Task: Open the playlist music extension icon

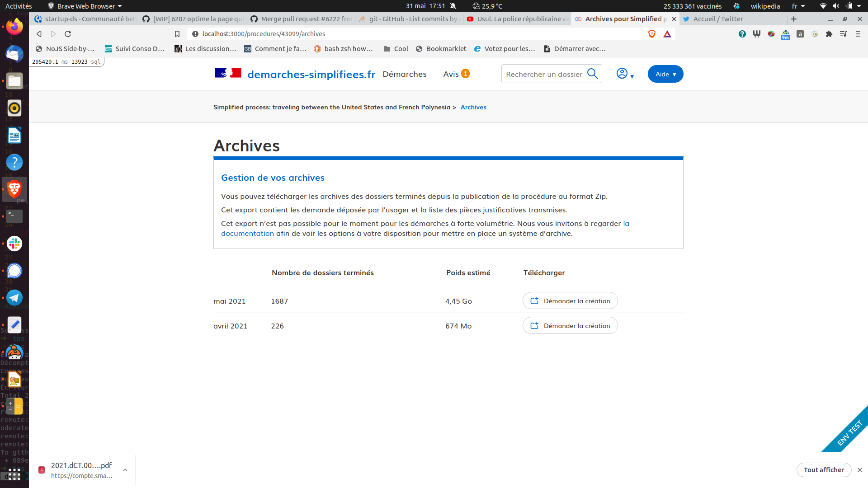Action: 844,34
